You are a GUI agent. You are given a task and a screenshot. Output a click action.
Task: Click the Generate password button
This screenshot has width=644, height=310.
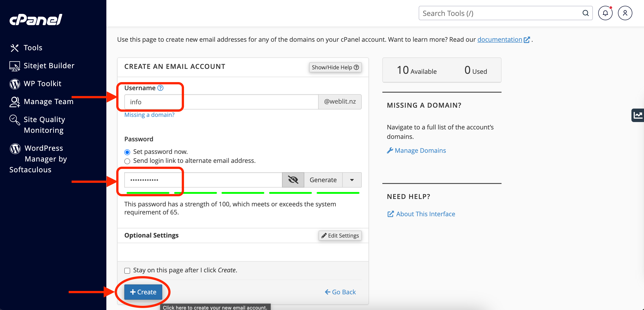pos(323,180)
